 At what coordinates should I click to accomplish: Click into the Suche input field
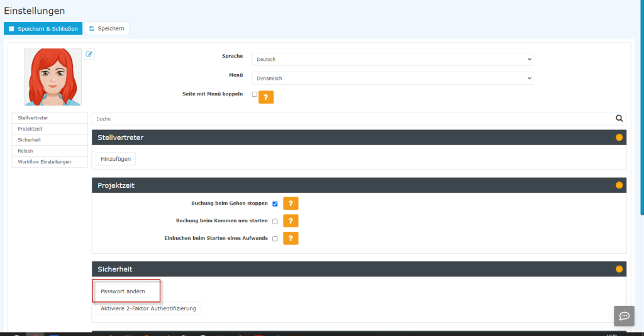[352, 118]
